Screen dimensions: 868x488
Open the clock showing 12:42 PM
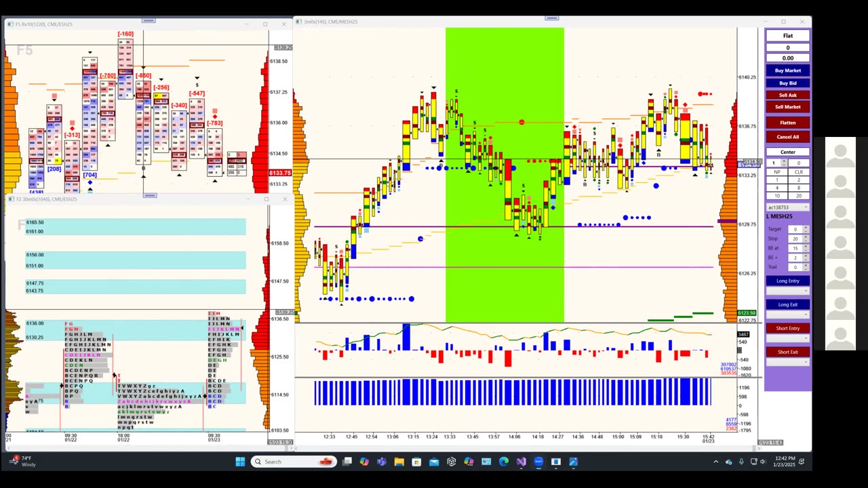[785, 462]
